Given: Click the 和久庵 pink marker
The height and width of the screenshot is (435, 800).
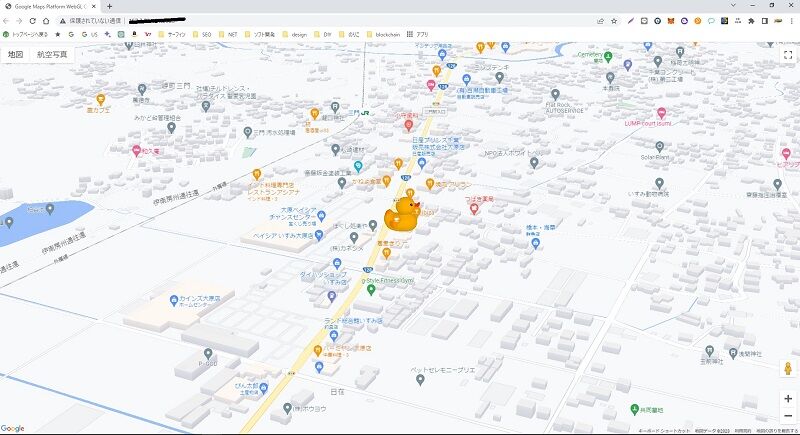Looking at the screenshot, I should [x=136, y=150].
